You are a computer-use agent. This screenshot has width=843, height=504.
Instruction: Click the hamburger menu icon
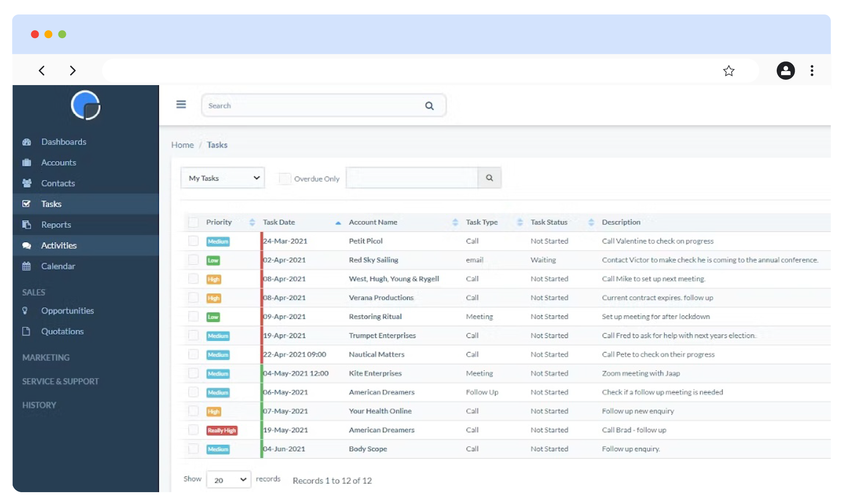click(x=181, y=104)
